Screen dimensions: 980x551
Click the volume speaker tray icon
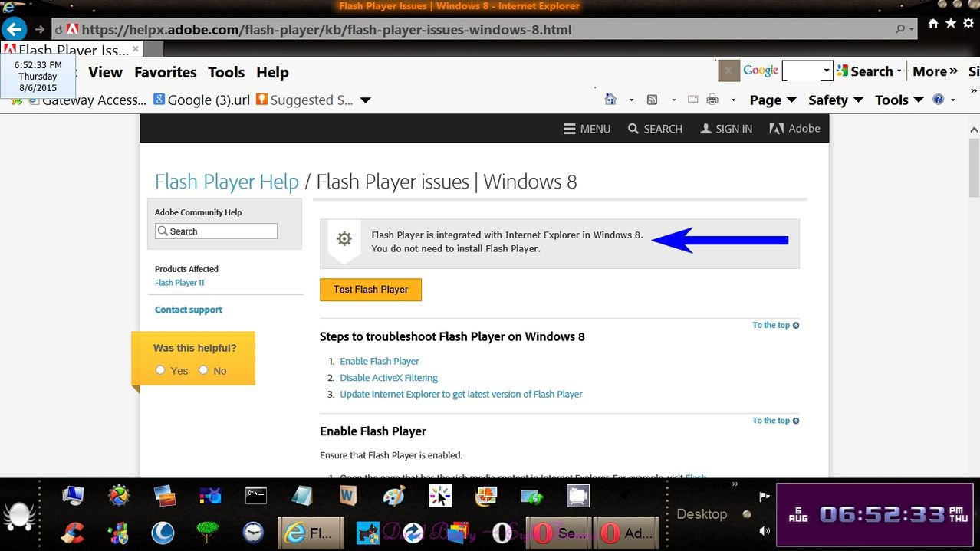[x=765, y=530]
